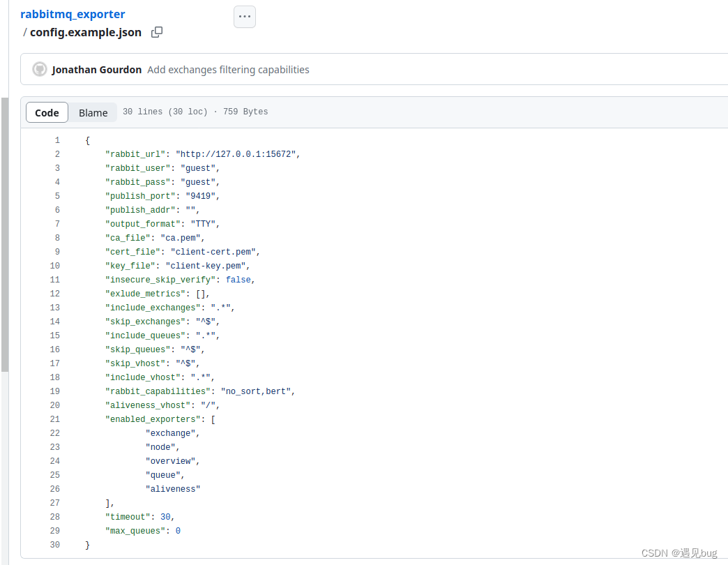Click the "9419" publish port value

click(x=200, y=196)
